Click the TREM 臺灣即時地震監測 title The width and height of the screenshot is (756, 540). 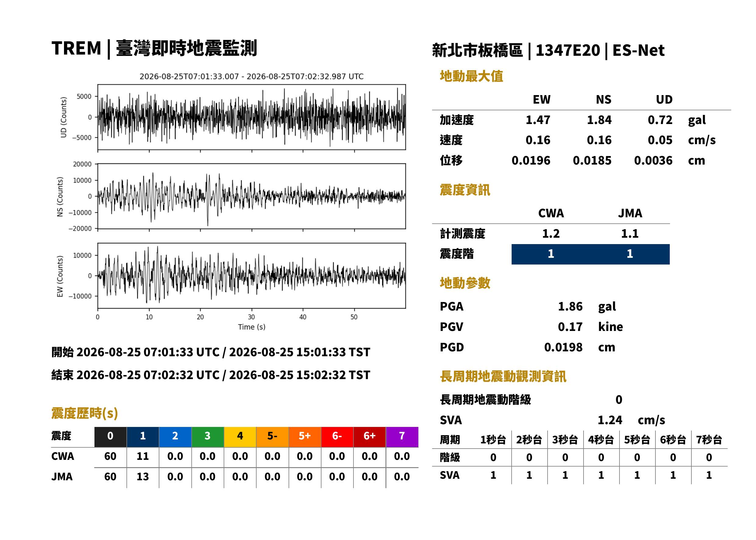(x=154, y=48)
